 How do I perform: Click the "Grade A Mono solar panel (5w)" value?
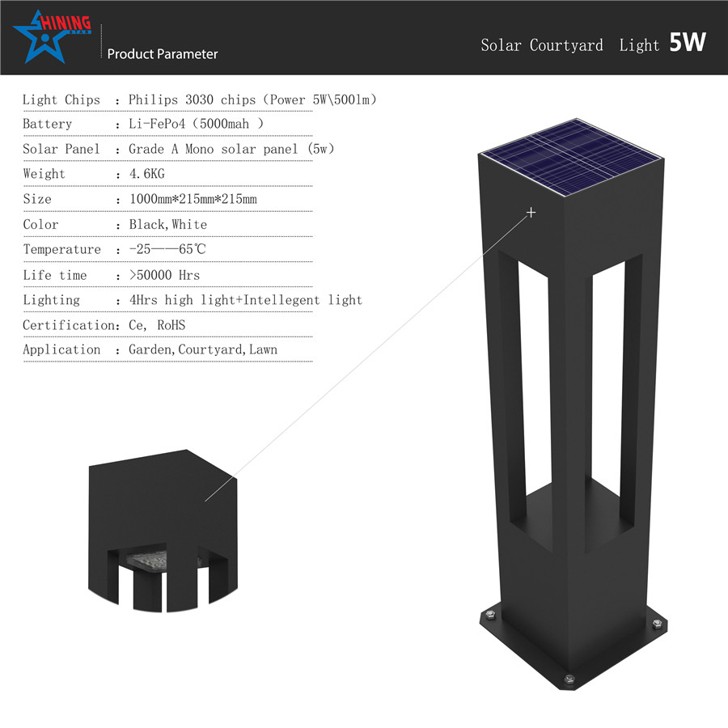[x=231, y=149]
